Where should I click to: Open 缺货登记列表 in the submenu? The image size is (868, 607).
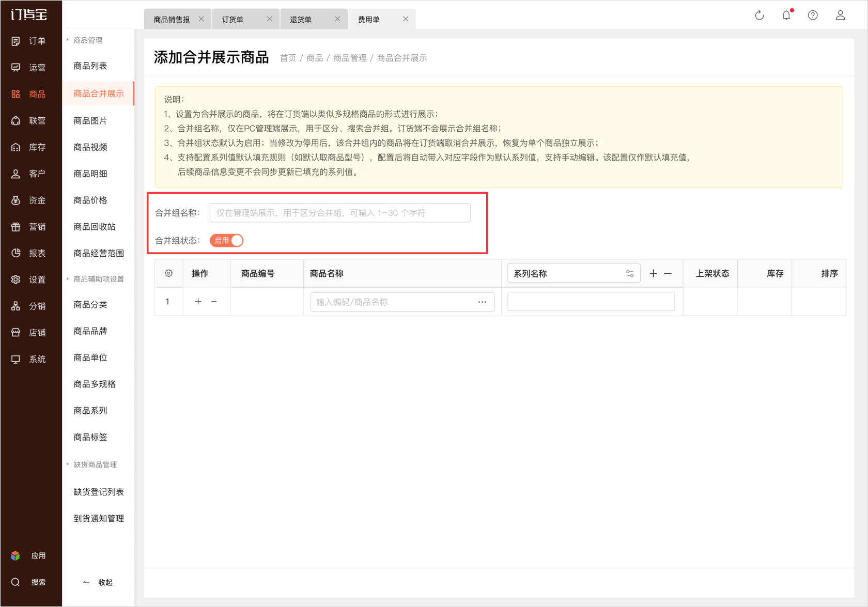(99, 492)
